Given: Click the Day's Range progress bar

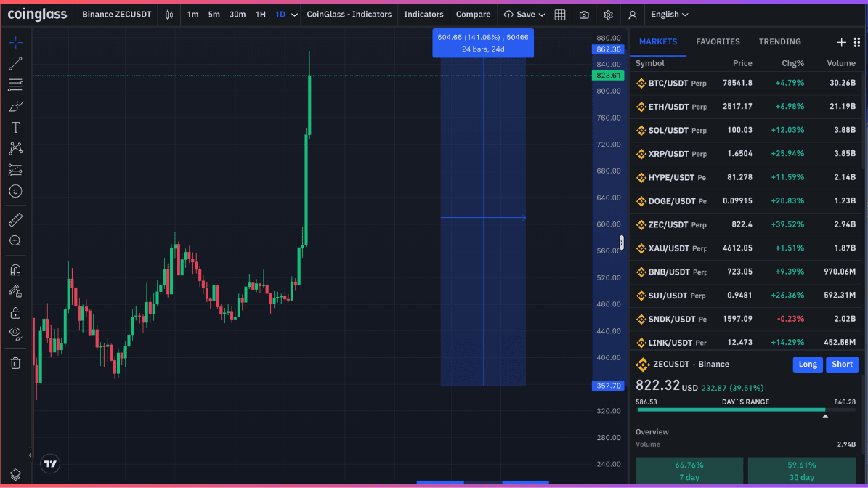Looking at the screenshot, I should pos(746,410).
